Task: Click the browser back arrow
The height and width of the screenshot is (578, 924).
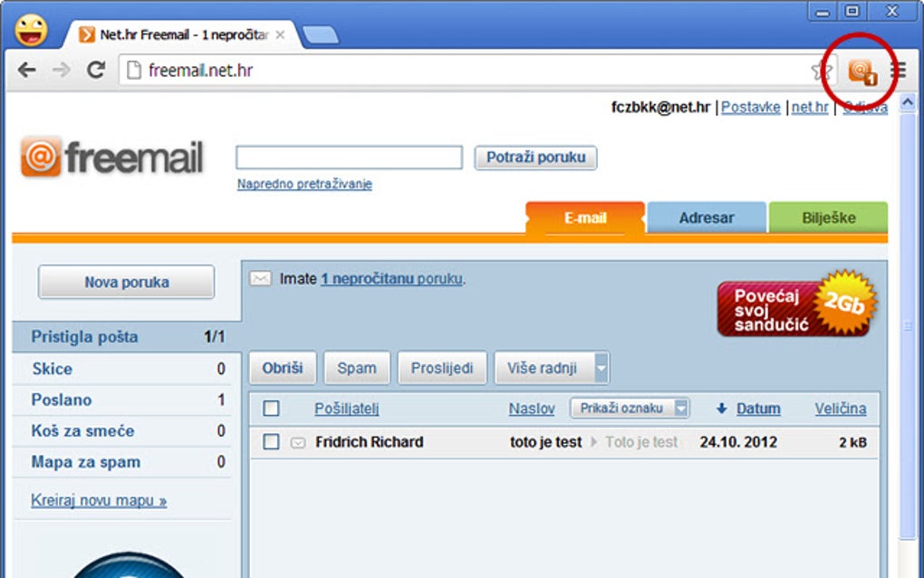Action: [x=26, y=70]
